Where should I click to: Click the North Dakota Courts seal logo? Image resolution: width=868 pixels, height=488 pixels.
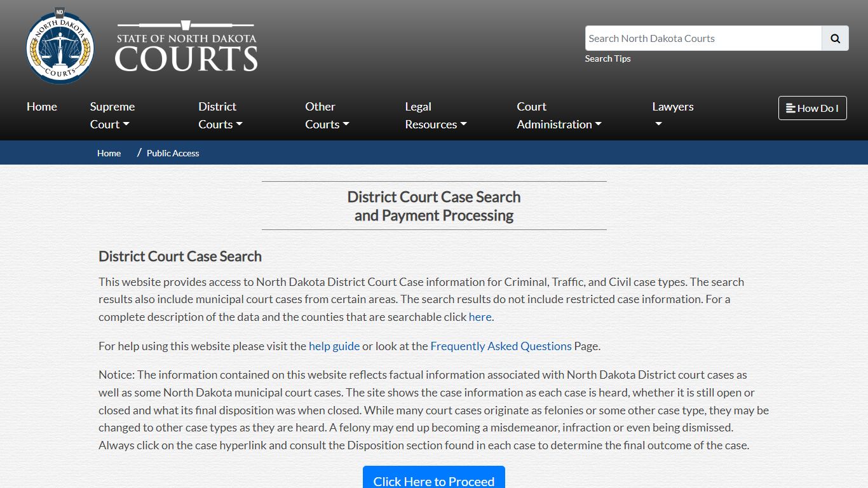pos(60,46)
